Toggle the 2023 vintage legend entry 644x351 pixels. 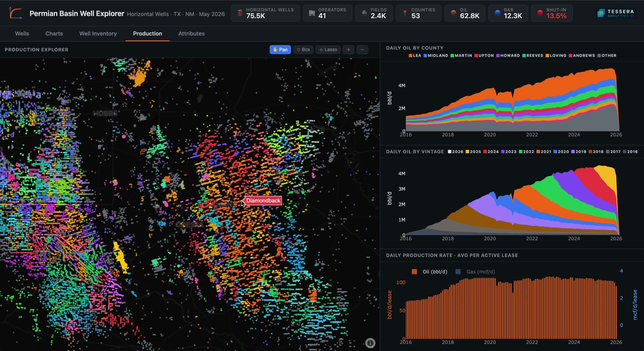509,152
